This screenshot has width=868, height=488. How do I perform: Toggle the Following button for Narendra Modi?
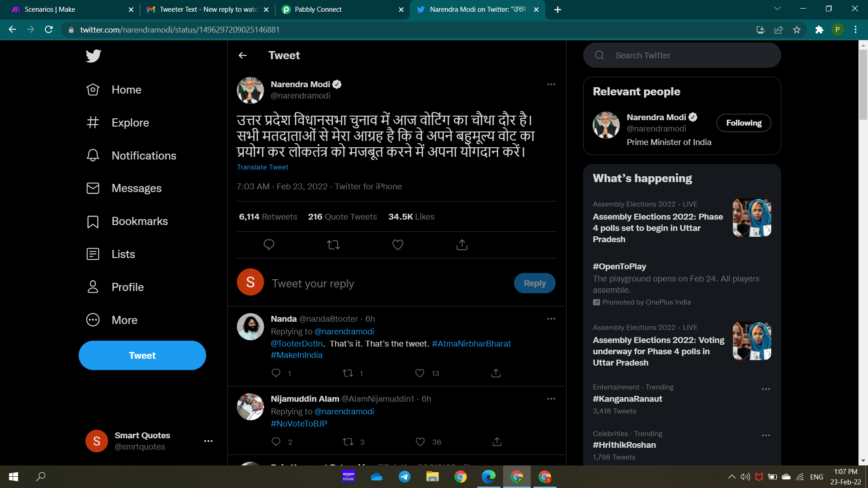(744, 123)
